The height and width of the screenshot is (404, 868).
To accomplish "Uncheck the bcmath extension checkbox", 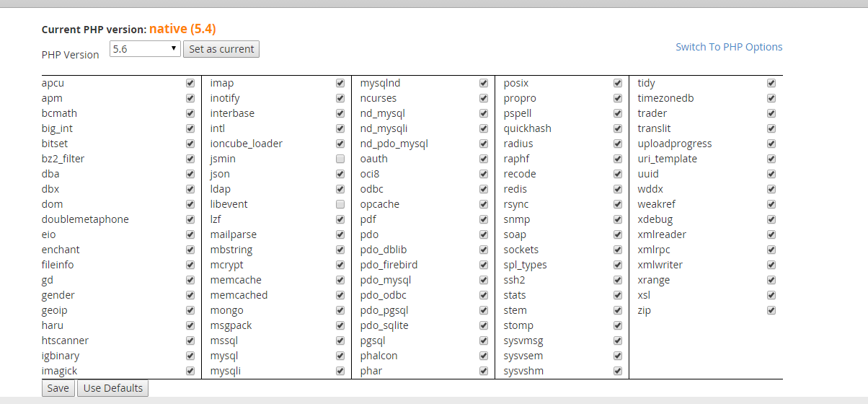I will point(190,113).
